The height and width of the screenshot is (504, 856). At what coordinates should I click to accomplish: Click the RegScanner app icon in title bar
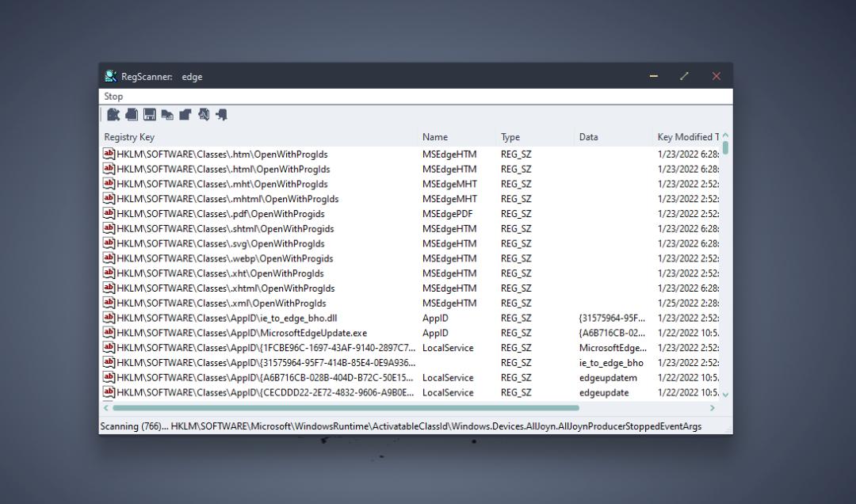coord(111,76)
